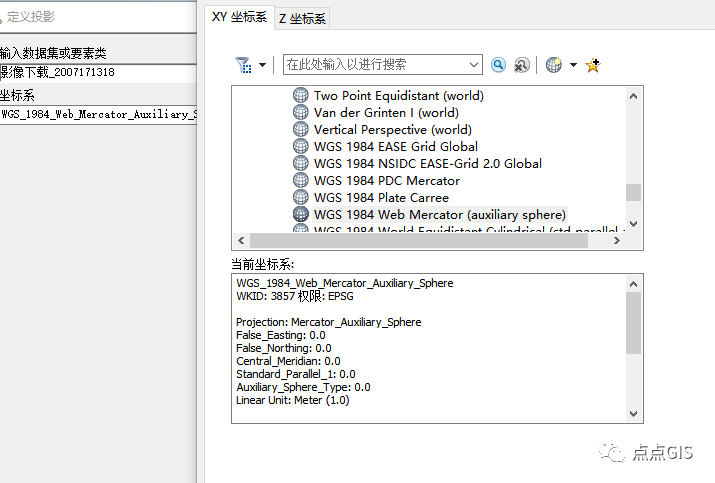715x483 pixels.
Task: Click the coordinate list scroll up arrow
Action: 633,96
